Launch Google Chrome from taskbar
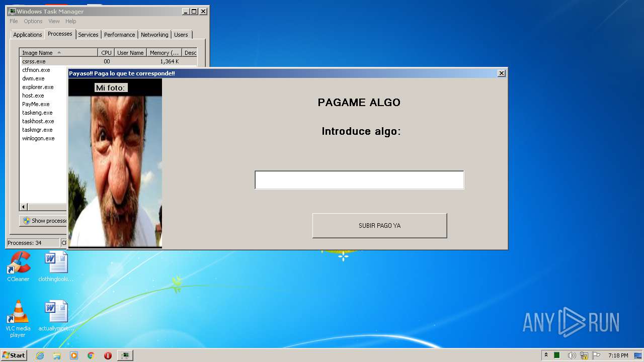This screenshot has height=362, width=644. [x=91, y=355]
